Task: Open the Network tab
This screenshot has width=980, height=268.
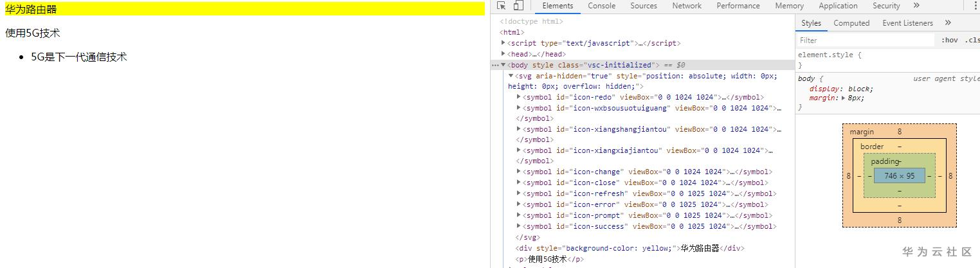Action: 687,6
